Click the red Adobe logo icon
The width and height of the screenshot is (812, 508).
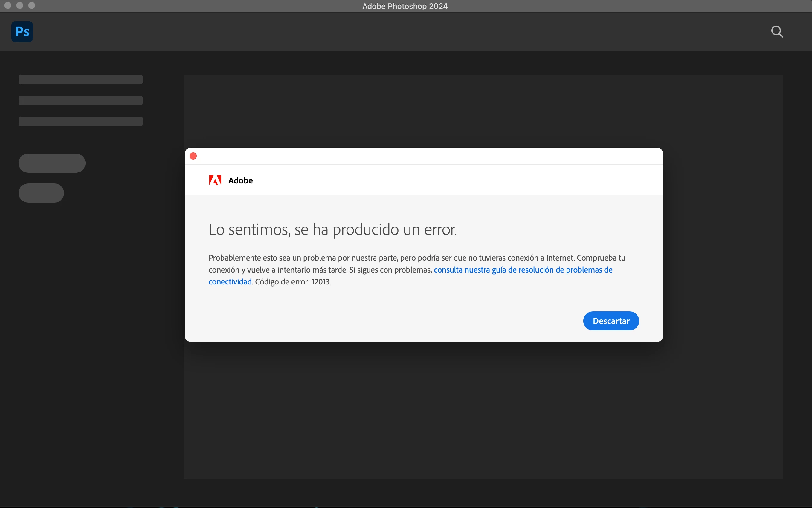[x=215, y=180]
